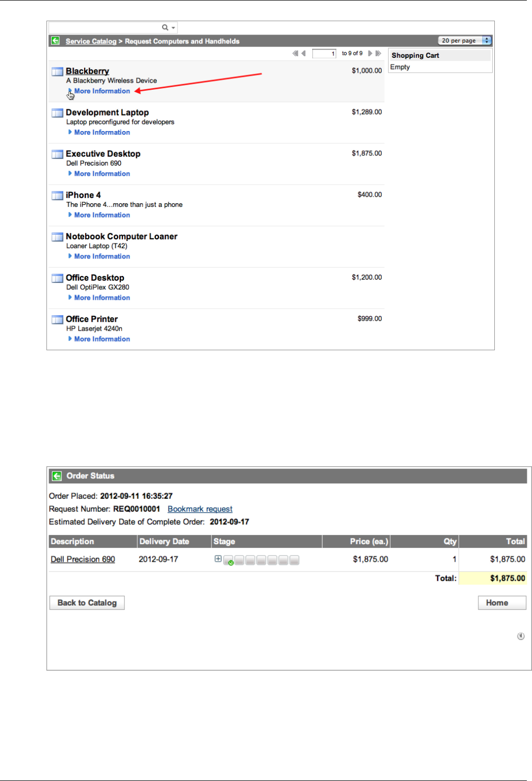Click the clock icon below Home button
This screenshot has width=532, height=781.
pyautogui.click(x=521, y=636)
